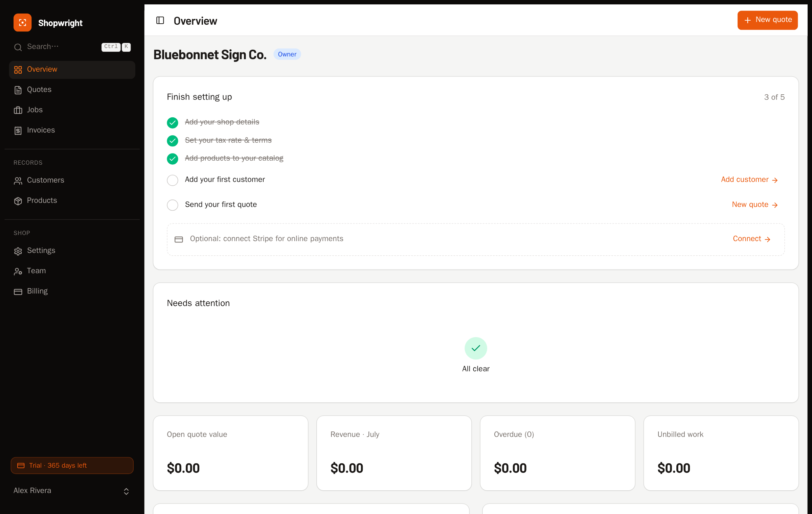Screen dimensions: 812x514
Task: Click the Jobs briefcase icon
Action: pos(18,110)
